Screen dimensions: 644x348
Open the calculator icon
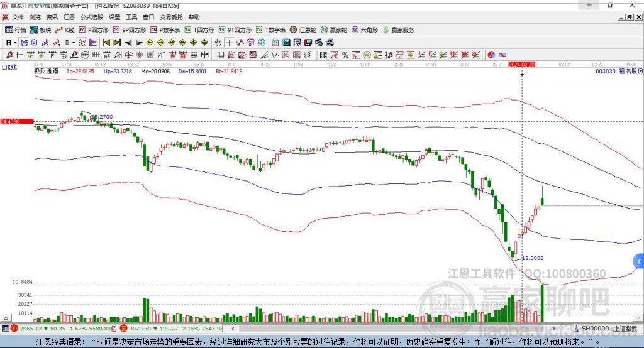[286, 43]
